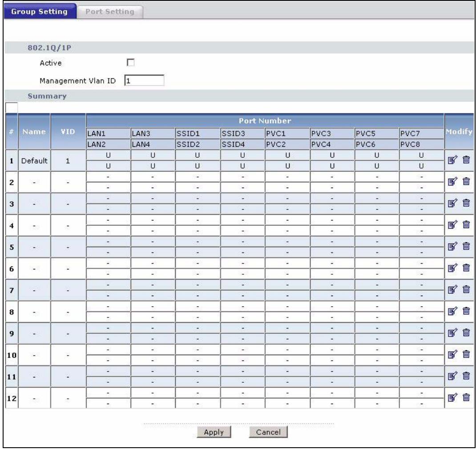Edit VLAN group row 5
The width and height of the screenshot is (476, 449).
point(452,246)
